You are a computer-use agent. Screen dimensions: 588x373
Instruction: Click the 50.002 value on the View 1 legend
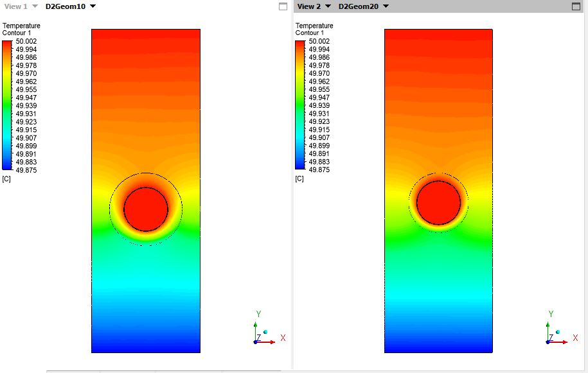26,41
